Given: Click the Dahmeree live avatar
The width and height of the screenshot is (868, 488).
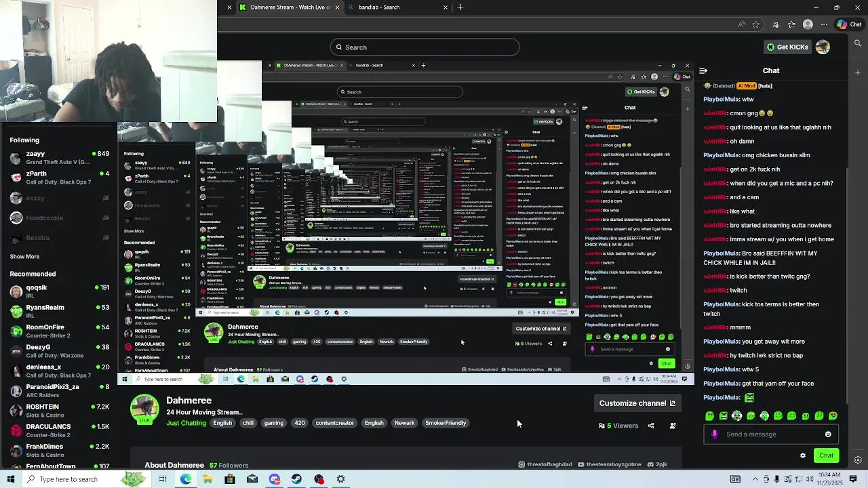Looking at the screenshot, I should click(144, 409).
